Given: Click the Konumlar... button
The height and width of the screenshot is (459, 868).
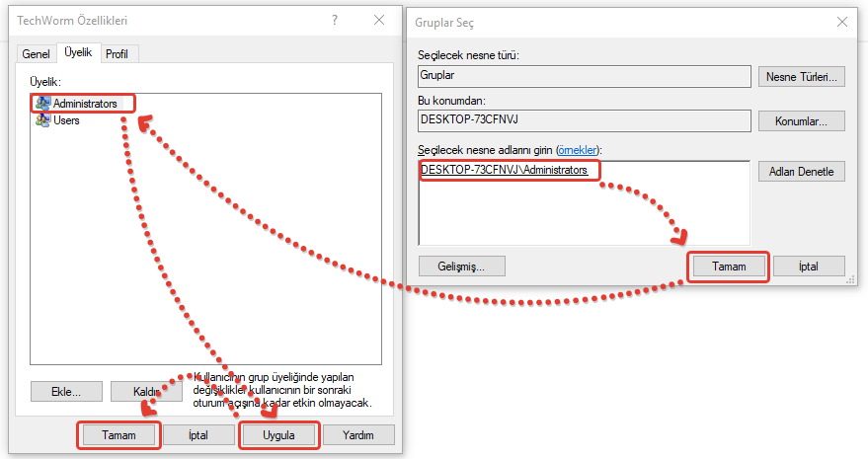Looking at the screenshot, I should point(802,121).
